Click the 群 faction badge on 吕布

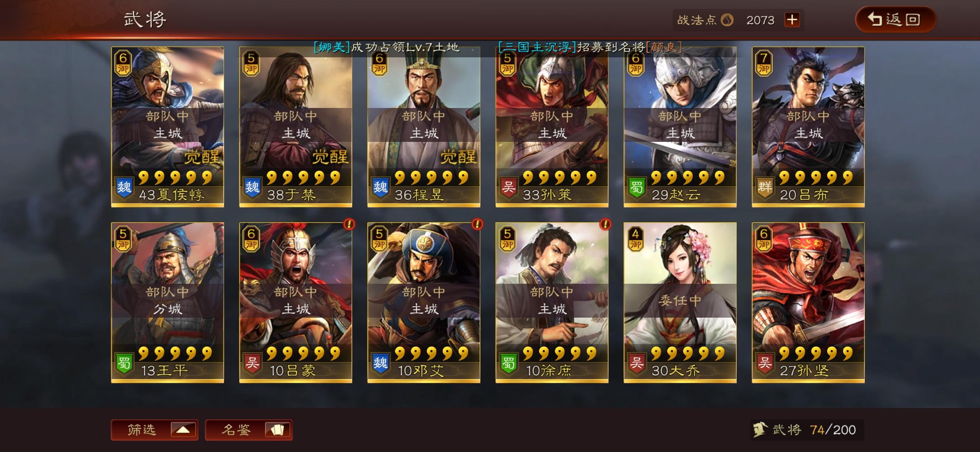click(x=765, y=187)
